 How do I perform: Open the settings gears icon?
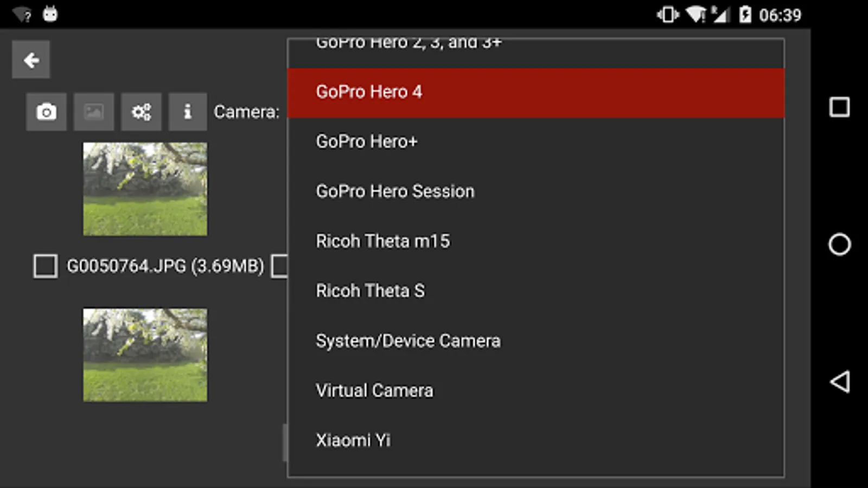pyautogui.click(x=141, y=112)
